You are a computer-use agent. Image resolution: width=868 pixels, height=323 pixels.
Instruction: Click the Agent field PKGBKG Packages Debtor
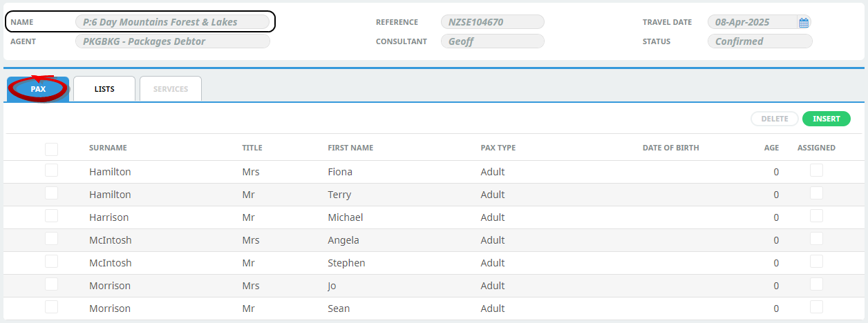coord(172,41)
